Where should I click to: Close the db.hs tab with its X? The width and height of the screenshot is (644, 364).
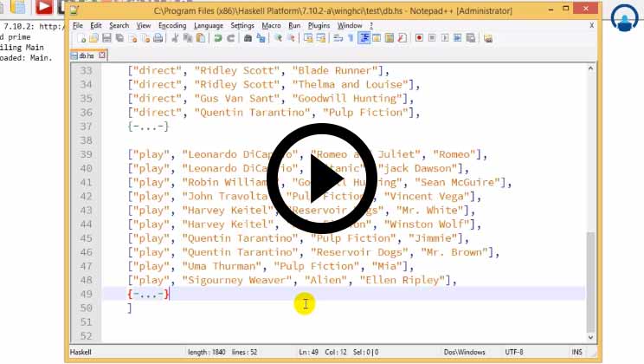102,55
